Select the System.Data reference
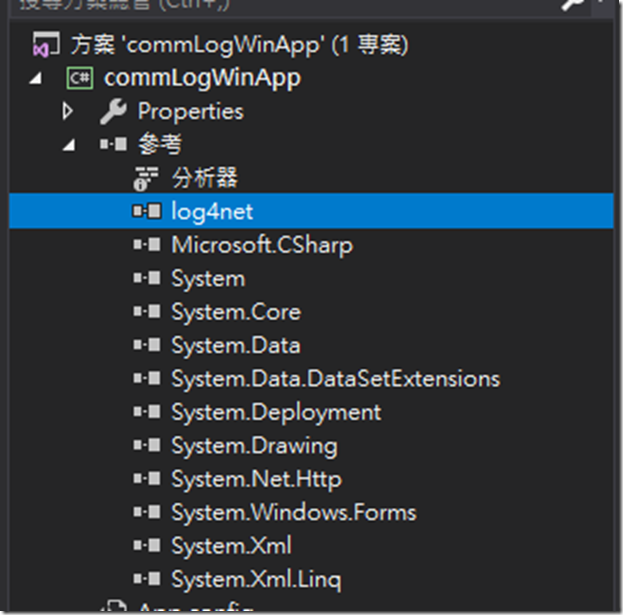 pos(236,346)
